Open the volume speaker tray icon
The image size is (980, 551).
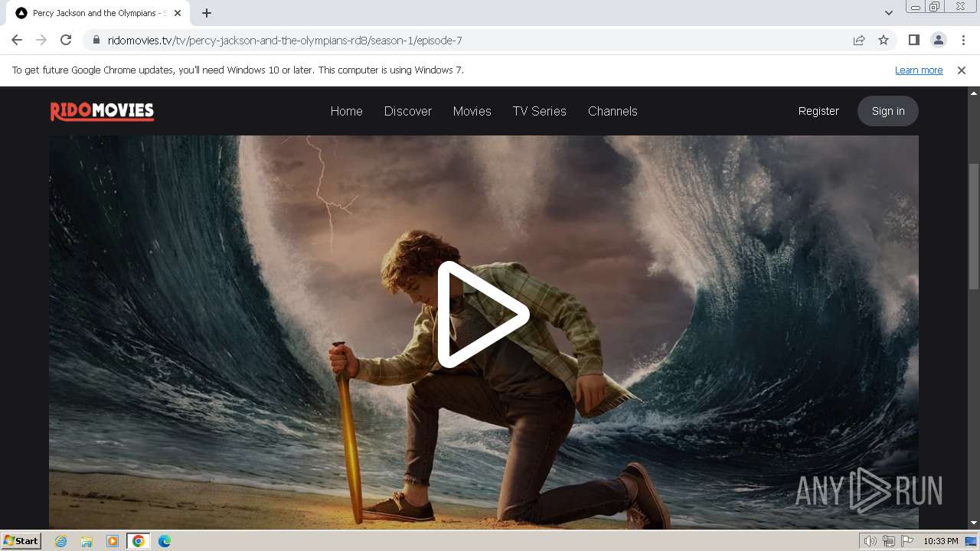tap(871, 541)
